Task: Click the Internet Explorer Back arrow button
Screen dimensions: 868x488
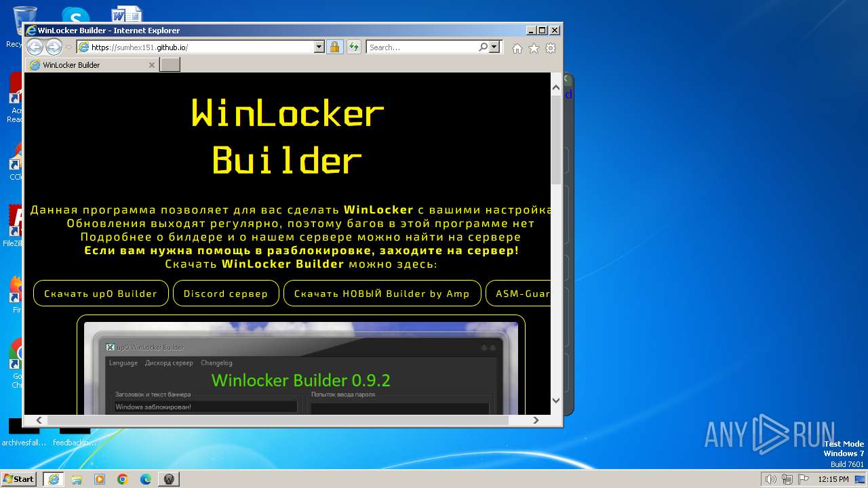Action: 35,47
